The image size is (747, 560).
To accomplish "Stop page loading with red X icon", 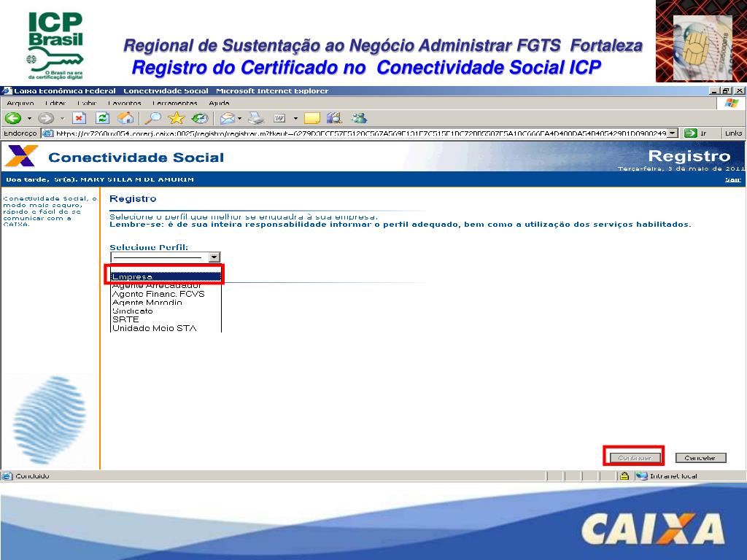I will (79, 118).
